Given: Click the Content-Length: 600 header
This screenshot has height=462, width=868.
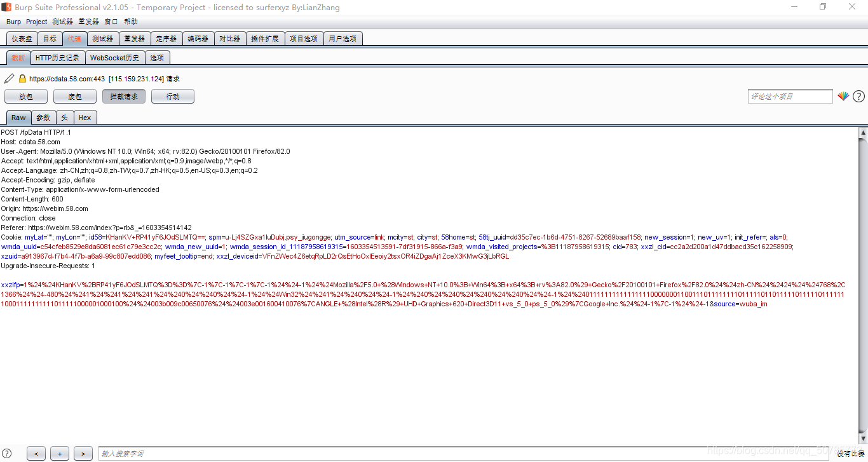Looking at the screenshot, I should [x=32, y=199].
